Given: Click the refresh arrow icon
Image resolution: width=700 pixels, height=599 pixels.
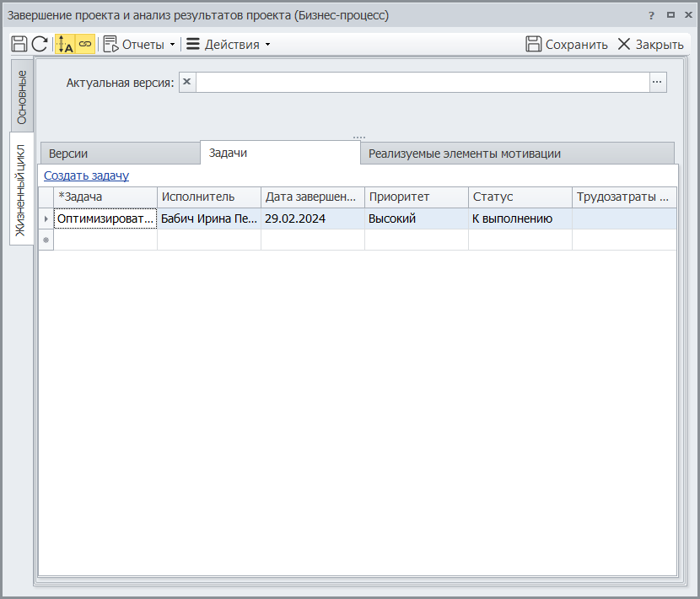Looking at the screenshot, I should pos(40,44).
